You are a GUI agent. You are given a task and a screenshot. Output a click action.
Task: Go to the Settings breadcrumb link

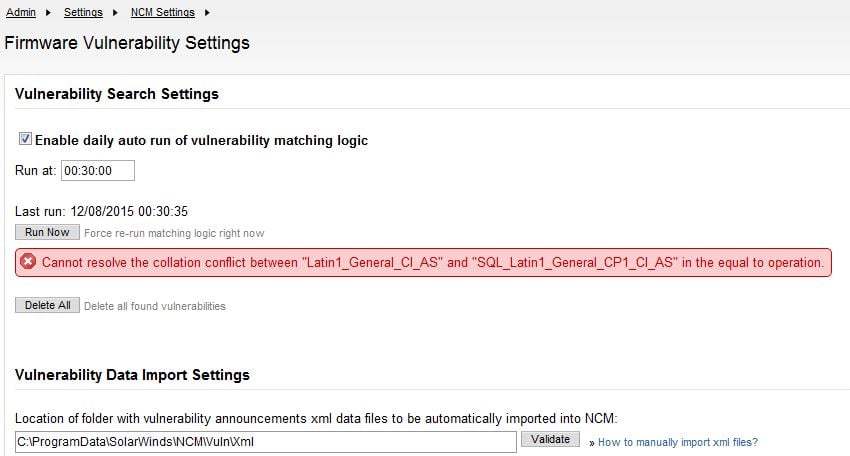(82, 13)
